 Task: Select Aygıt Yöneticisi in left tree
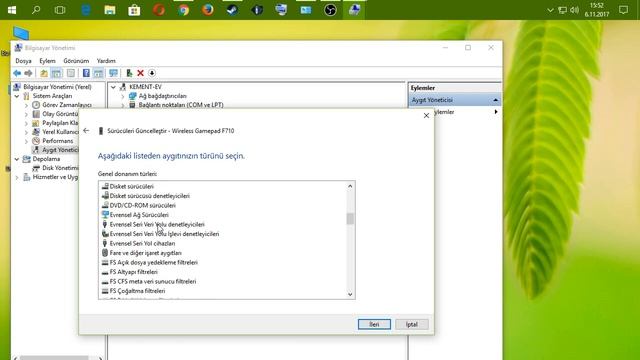point(56,150)
